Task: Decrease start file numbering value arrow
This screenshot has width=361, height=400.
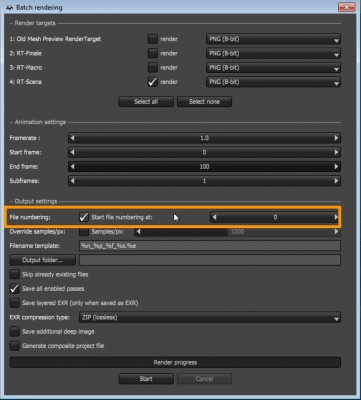Action: click(x=214, y=217)
